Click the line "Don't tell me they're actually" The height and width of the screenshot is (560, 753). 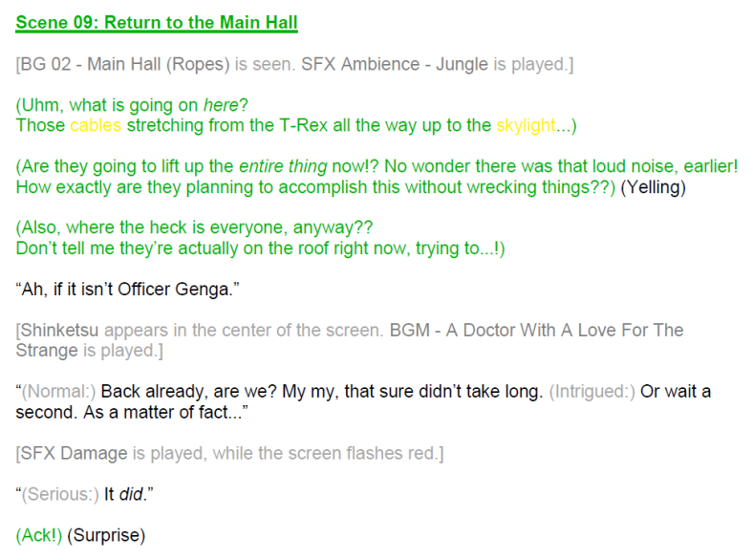coord(260,248)
